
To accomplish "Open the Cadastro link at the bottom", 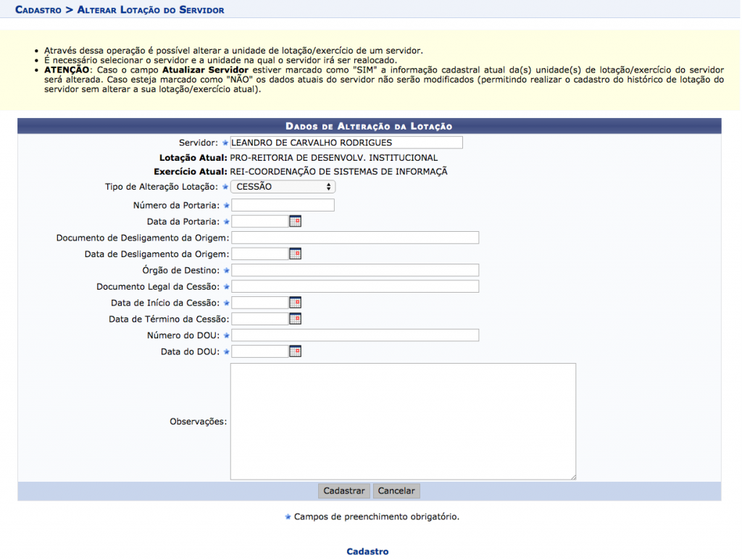I will pyautogui.click(x=367, y=551).
